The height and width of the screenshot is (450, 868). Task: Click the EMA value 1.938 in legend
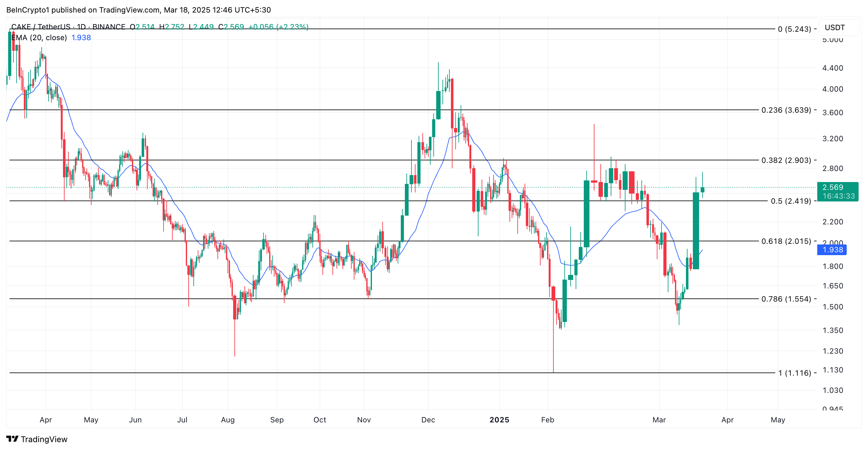click(81, 38)
